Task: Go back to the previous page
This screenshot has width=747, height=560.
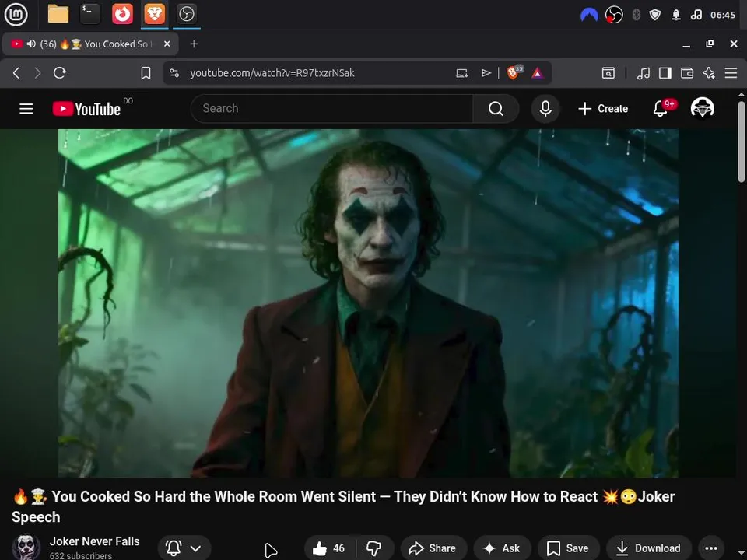Action: click(16, 73)
